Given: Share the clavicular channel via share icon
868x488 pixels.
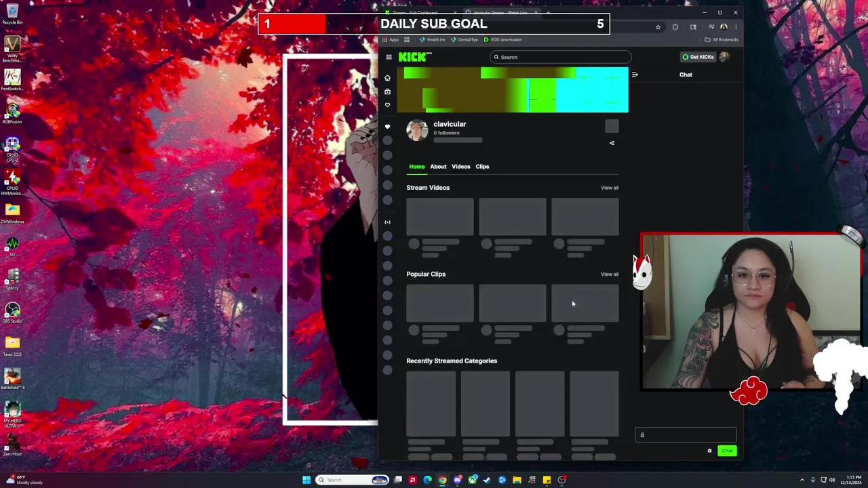Looking at the screenshot, I should 612,143.
